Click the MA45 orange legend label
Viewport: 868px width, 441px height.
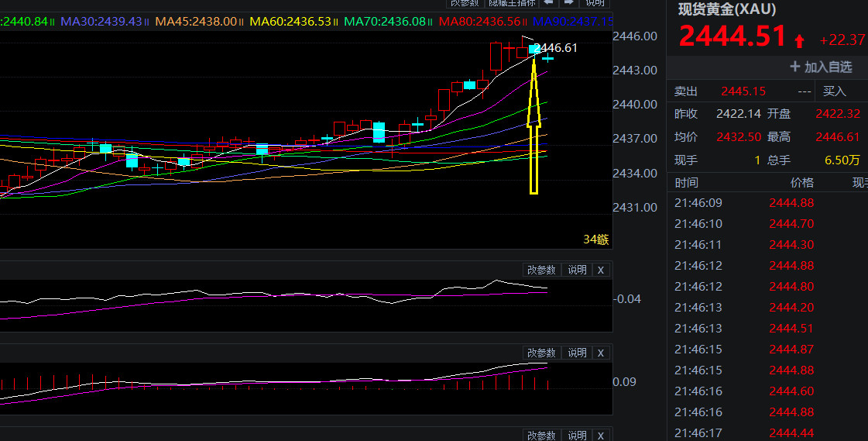click(196, 22)
